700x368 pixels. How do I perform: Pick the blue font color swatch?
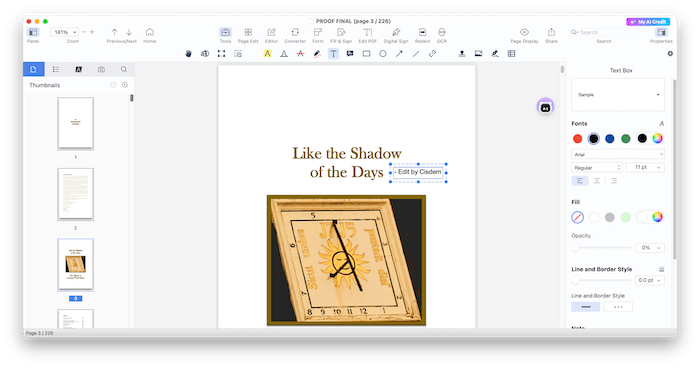pyautogui.click(x=609, y=139)
